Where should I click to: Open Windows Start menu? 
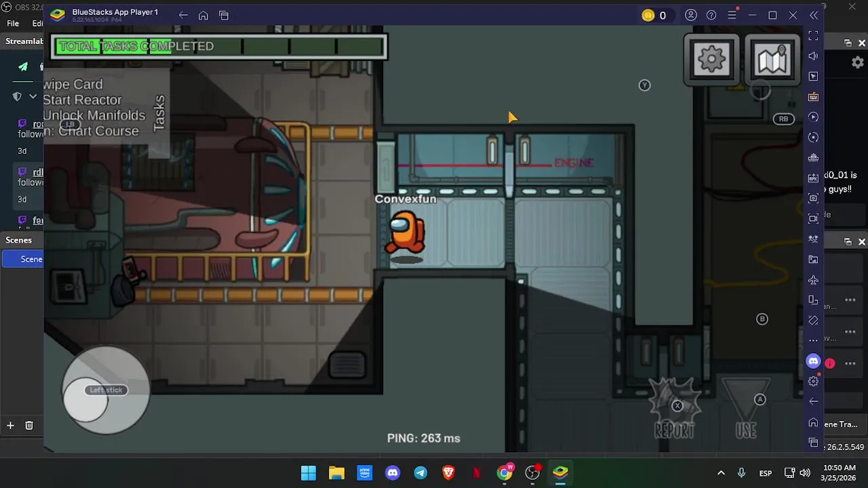(x=309, y=472)
